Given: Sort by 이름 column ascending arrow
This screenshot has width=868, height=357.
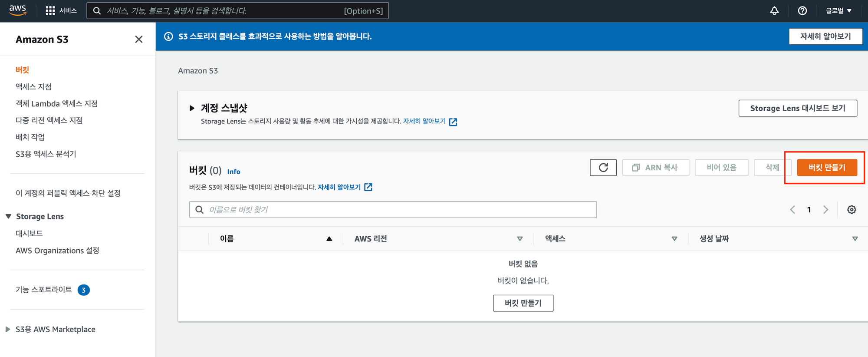Looking at the screenshot, I should tap(329, 239).
